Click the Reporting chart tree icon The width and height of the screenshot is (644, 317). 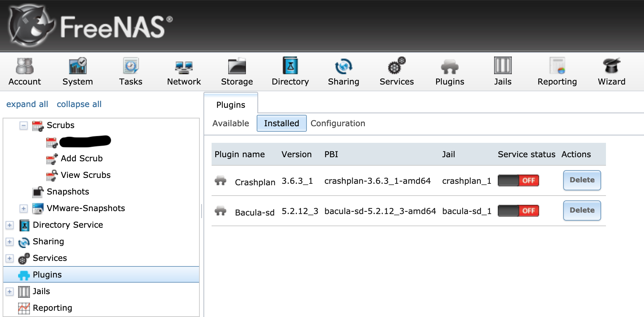pos(24,308)
